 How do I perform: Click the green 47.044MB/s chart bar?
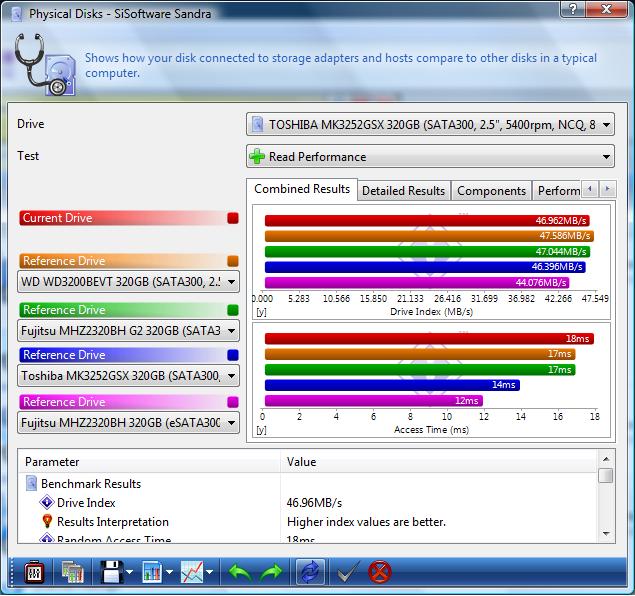(427, 251)
